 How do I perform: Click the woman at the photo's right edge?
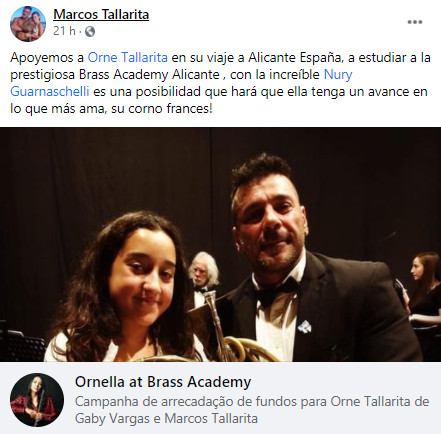click(x=423, y=293)
